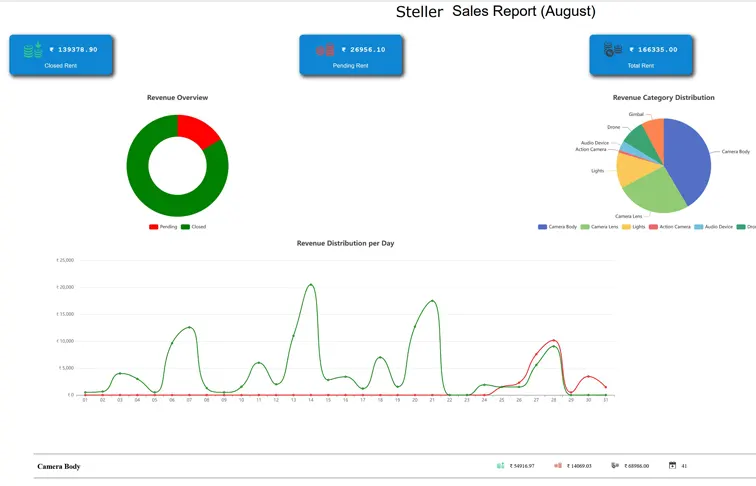Click the green line peak at day 14
The height and width of the screenshot is (486, 756).
(310, 284)
